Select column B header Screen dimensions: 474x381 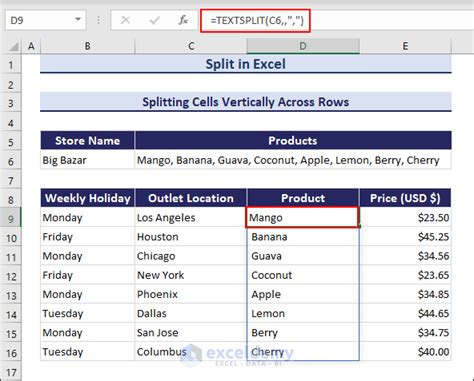click(87, 46)
